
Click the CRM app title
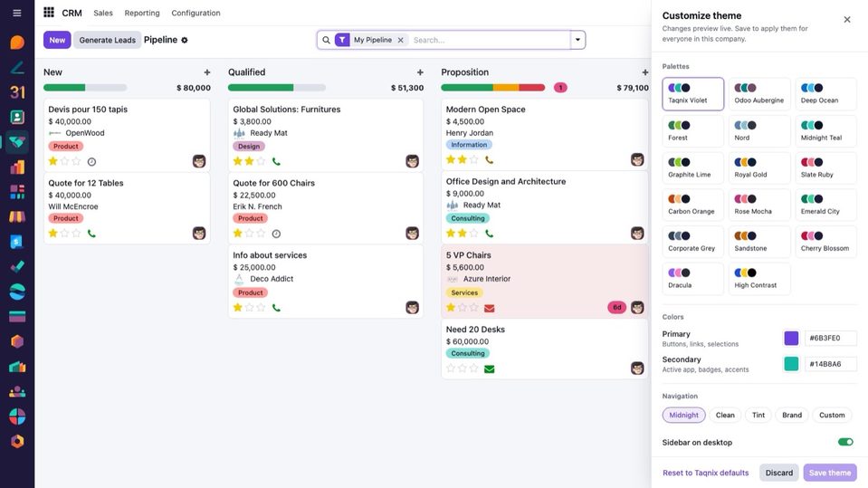(x=72, y=13)
